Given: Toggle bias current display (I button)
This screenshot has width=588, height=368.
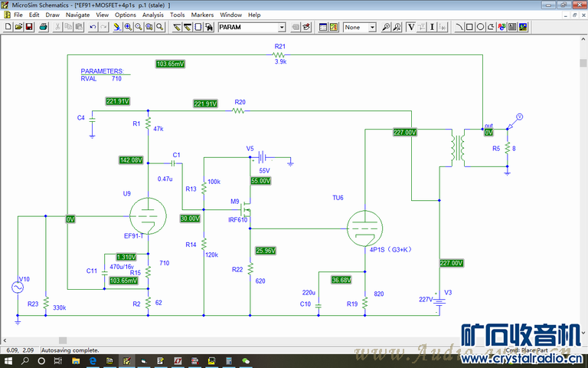Looking at the screenshot, I should [x=433, y=27].
